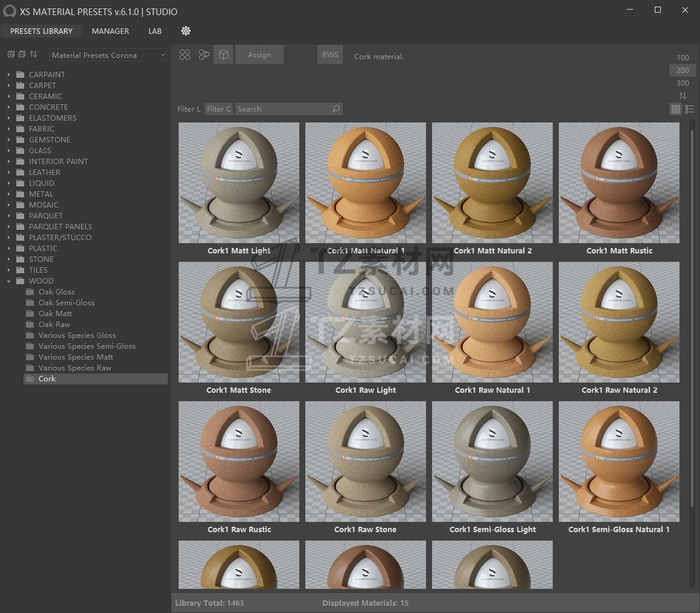Toggle the Filter L option
Screen dimensions: 700x613
[x=188, y=109]
